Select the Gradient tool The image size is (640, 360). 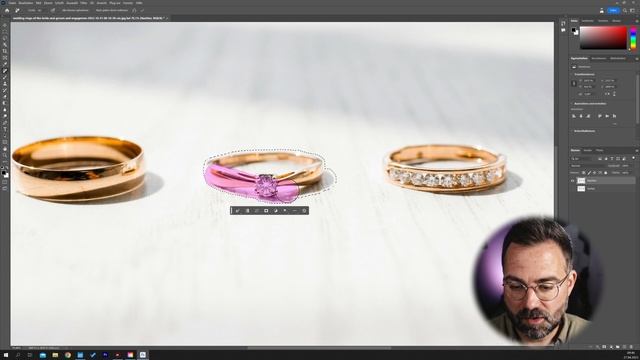coord(5,103)
